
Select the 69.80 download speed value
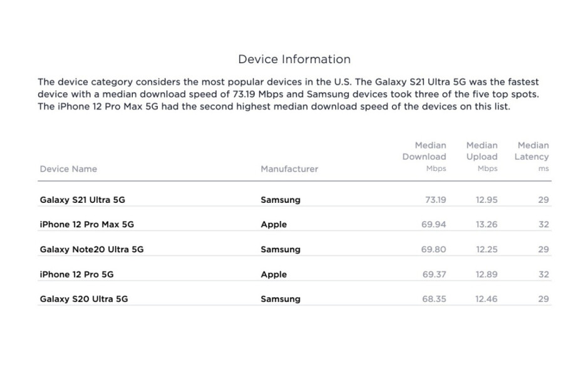(434, 249)
